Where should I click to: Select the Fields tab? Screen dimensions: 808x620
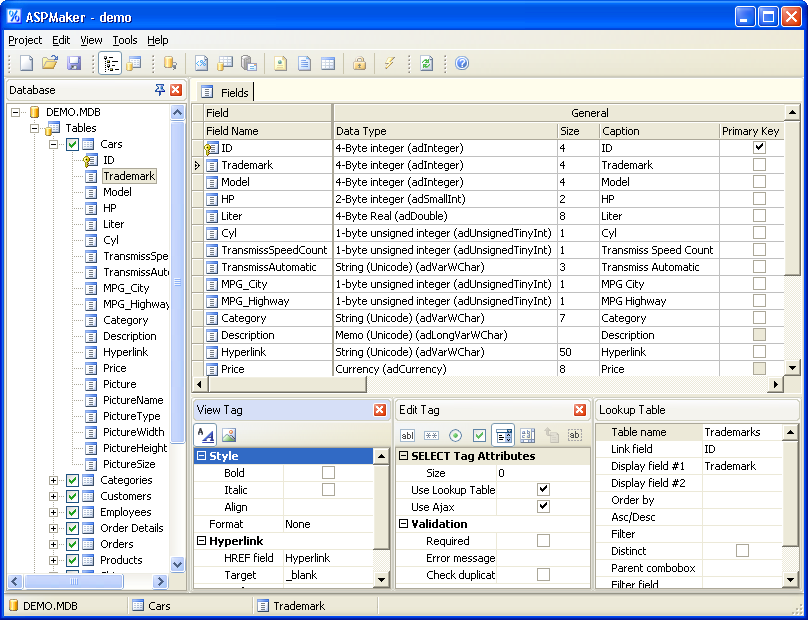(x=225, y=92)
